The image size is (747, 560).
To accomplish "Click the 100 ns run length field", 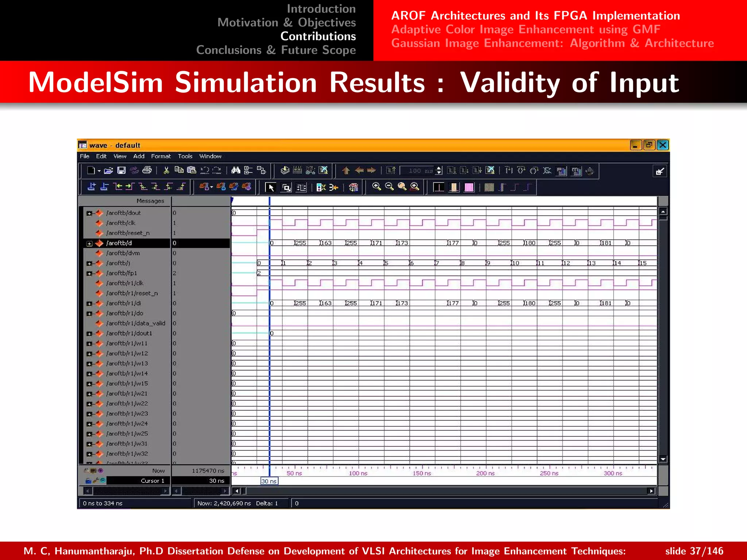I will pyautogui.click(x=418, y=171).
